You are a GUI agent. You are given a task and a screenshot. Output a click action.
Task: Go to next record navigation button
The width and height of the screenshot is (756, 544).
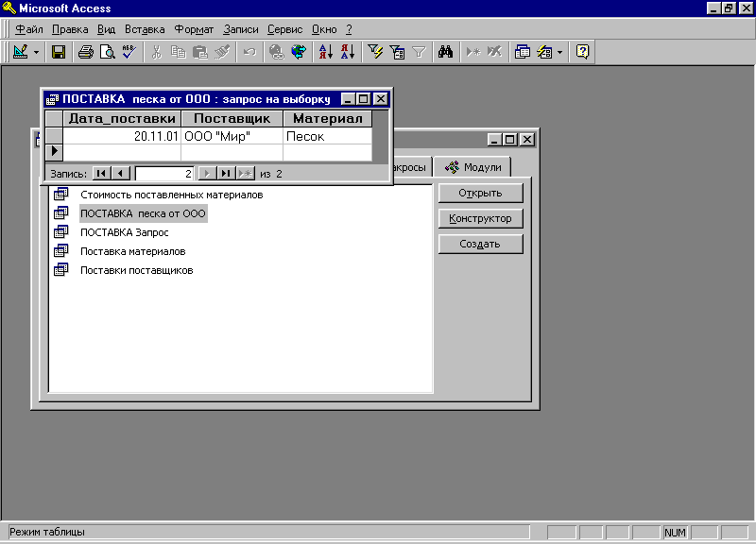(207, 173)
